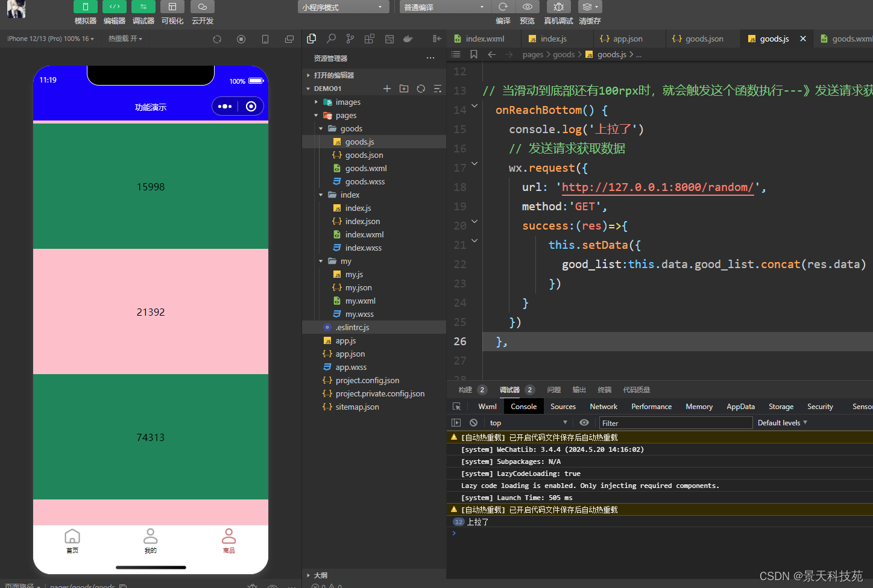
Task: Tap the My tab in simulator
Action: click(151, 540)
